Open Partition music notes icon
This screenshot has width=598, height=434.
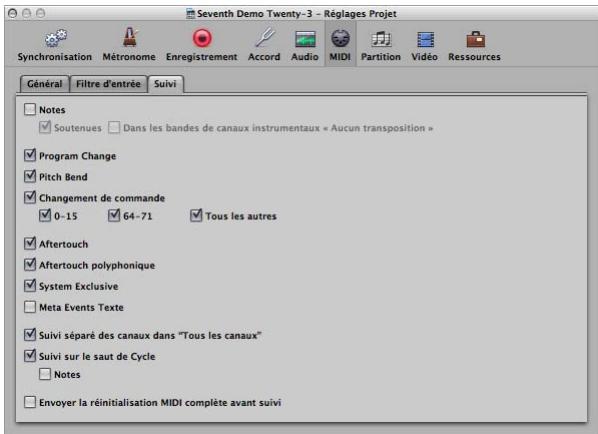point(381,39)
